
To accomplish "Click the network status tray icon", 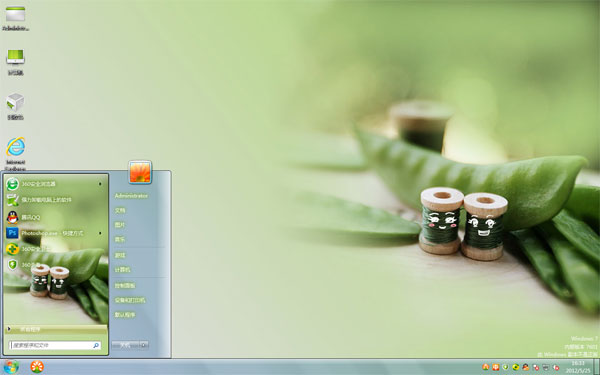I will click(546, 367).
